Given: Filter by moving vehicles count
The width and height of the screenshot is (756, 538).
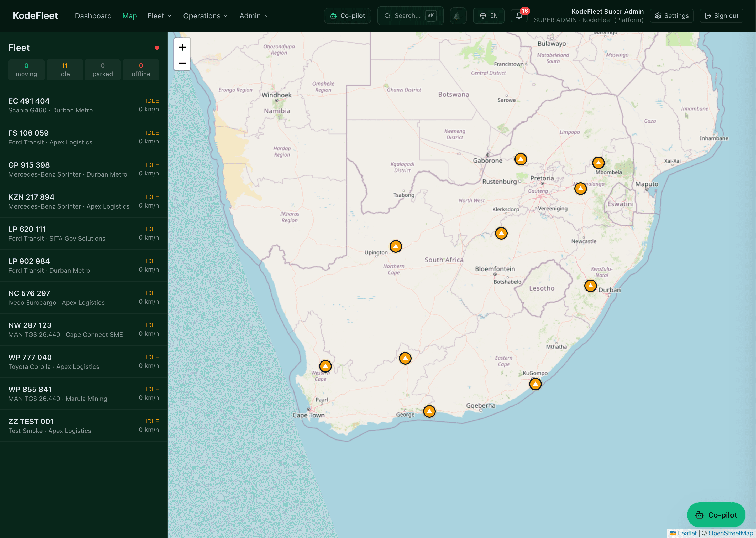Looking at the screenshot, I should (x=27, y=70).
